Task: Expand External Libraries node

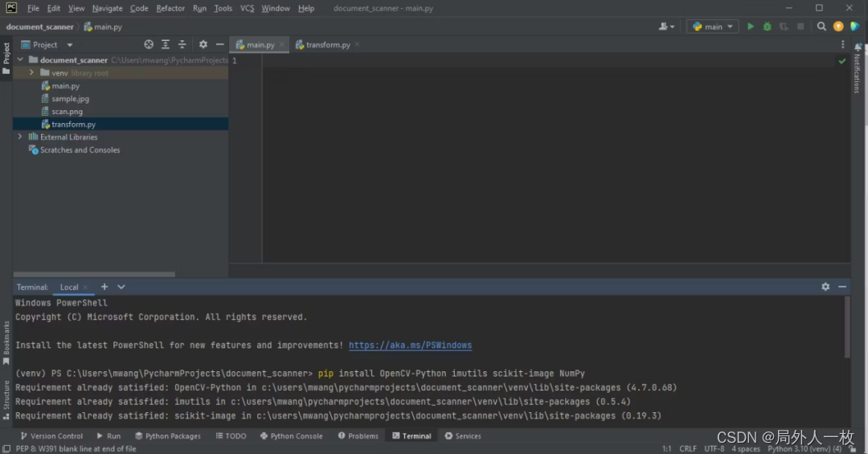Action: (20, 137)
